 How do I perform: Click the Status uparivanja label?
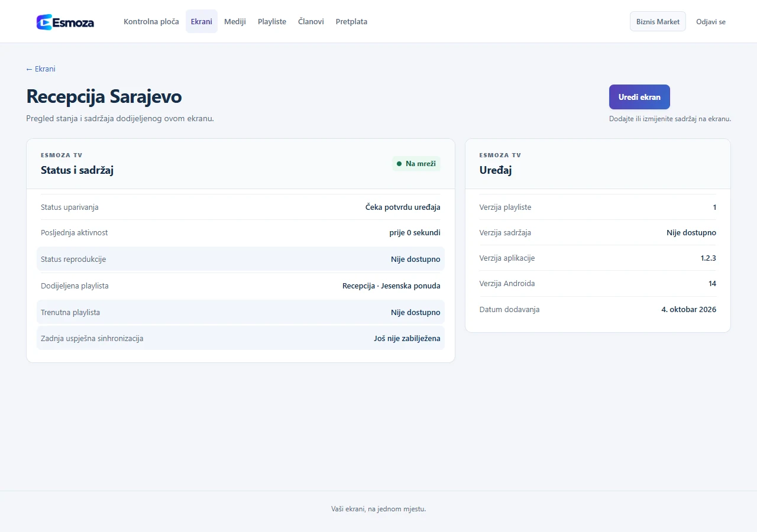[70, 207]
